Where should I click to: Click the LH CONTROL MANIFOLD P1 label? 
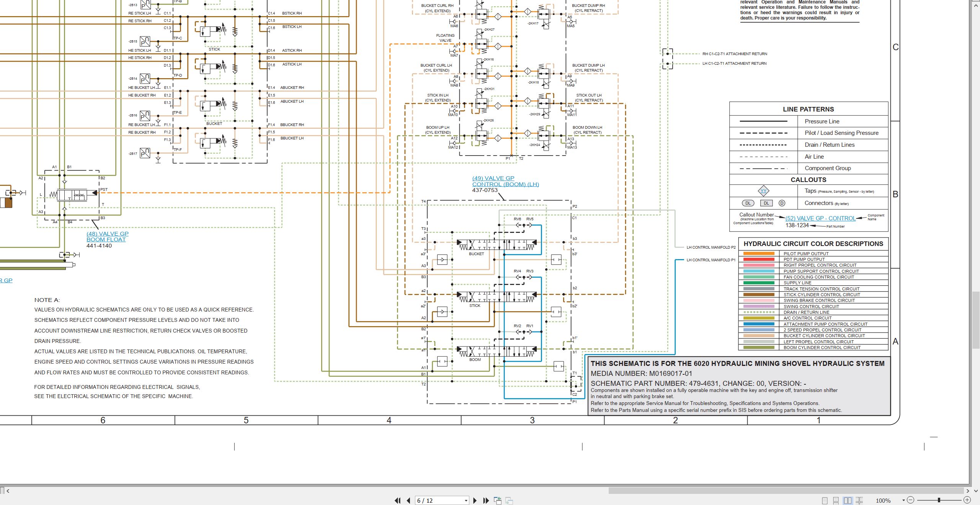pos(711,260)
